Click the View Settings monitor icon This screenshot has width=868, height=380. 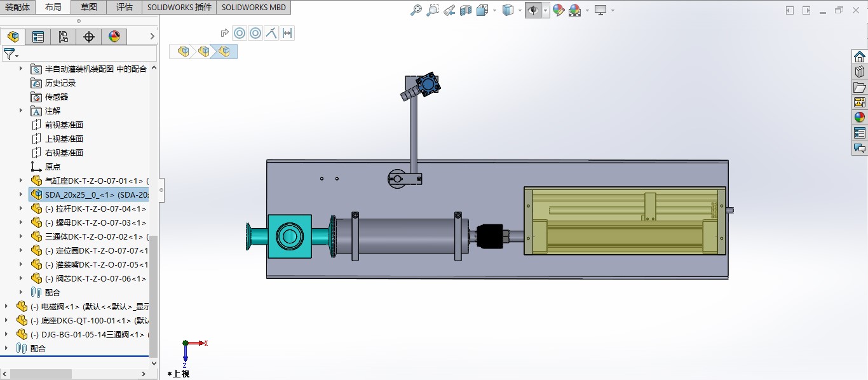pos(600,10)
